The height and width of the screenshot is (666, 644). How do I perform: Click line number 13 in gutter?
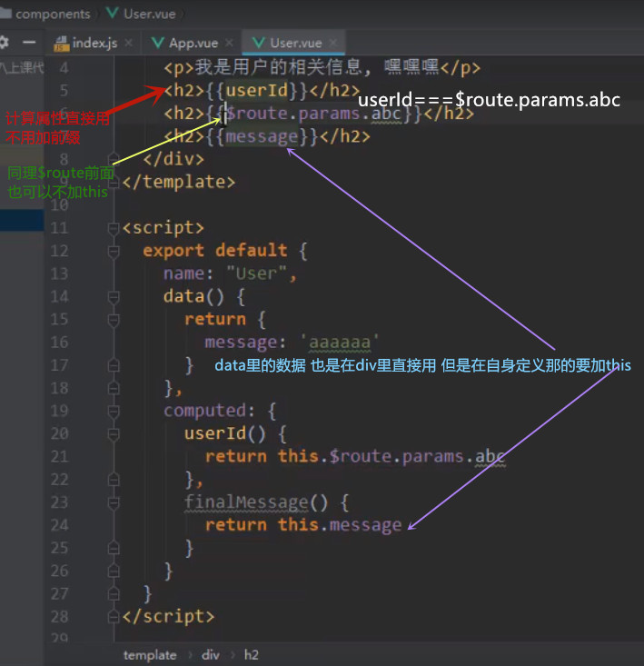click(59, 274)
